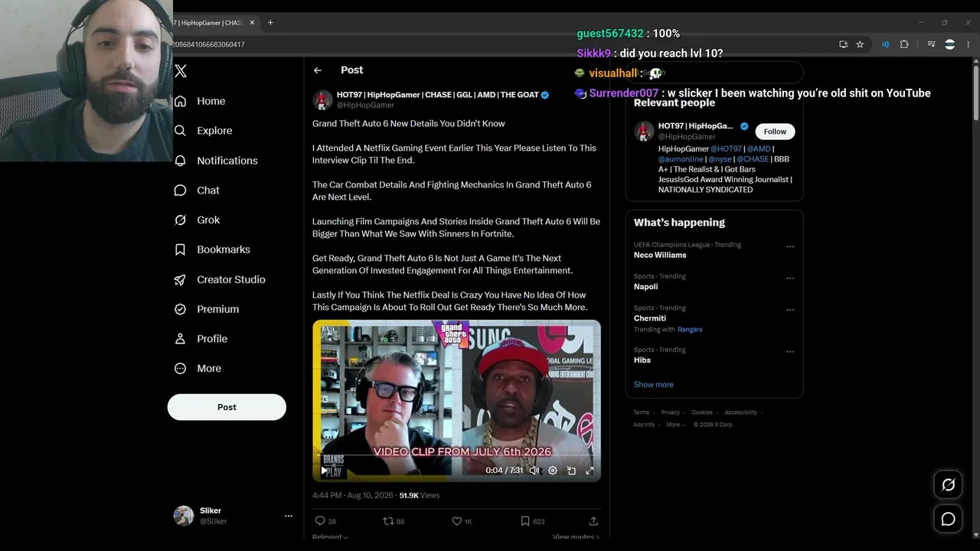Click HipHopGamer's avatar on the post
Viewport: 980px width, 551px height.
click(322, 99)
